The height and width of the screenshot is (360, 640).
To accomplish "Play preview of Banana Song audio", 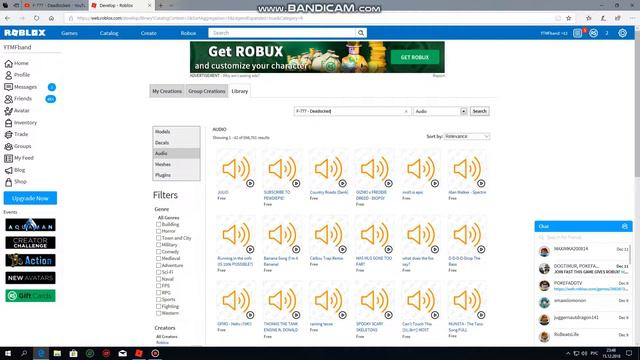I will [x=296, y=249].
